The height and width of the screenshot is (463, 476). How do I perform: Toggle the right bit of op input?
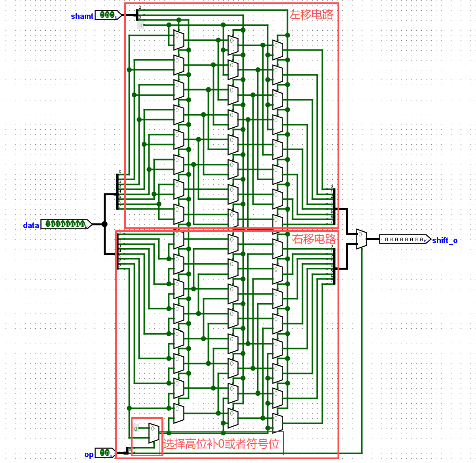[x=107, y=453]
